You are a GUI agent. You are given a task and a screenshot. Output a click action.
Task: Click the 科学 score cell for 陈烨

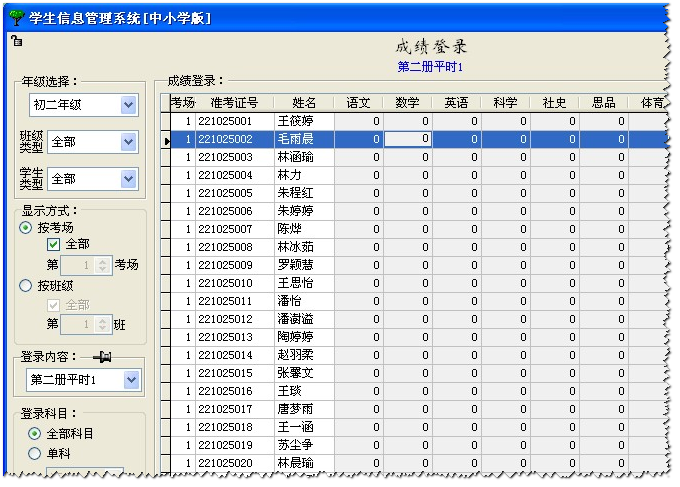point(506,229)
